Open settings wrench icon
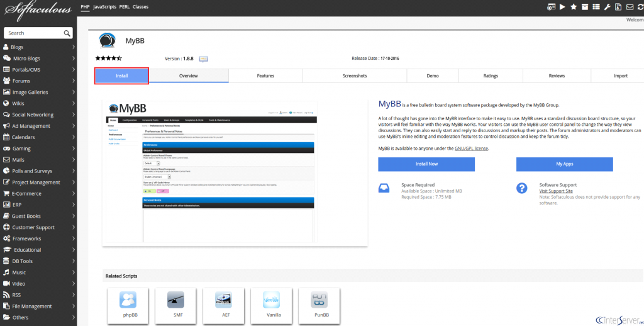Image resolution: width=644 pixels, height=326 pixels. (607, 7)
